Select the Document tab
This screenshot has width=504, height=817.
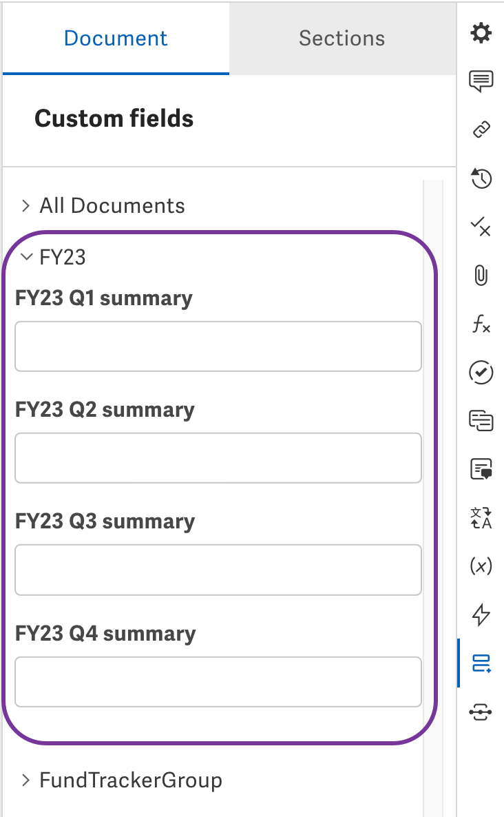point(116,39)
